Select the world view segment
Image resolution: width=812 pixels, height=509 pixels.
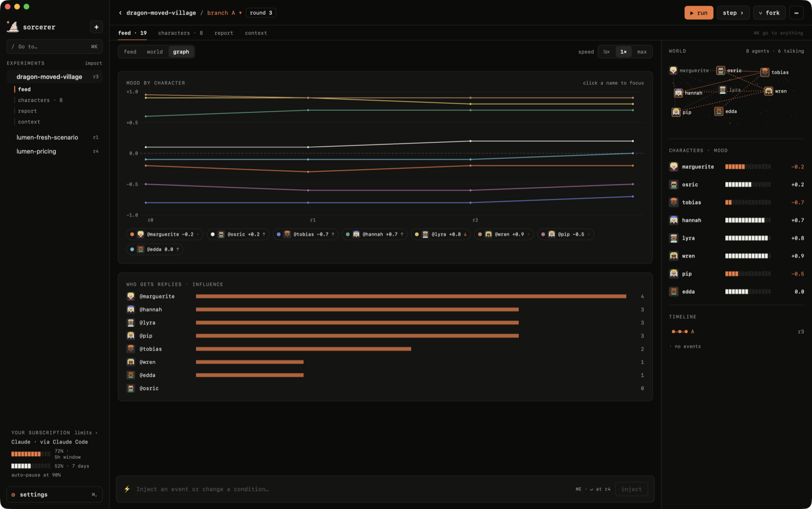pos(155,52)
